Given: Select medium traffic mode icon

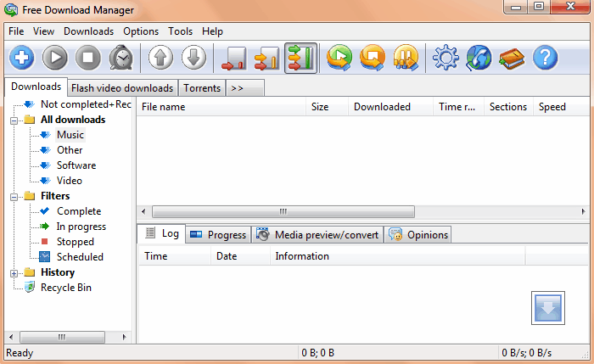Looking at the screenshot, I should [267, 58].
